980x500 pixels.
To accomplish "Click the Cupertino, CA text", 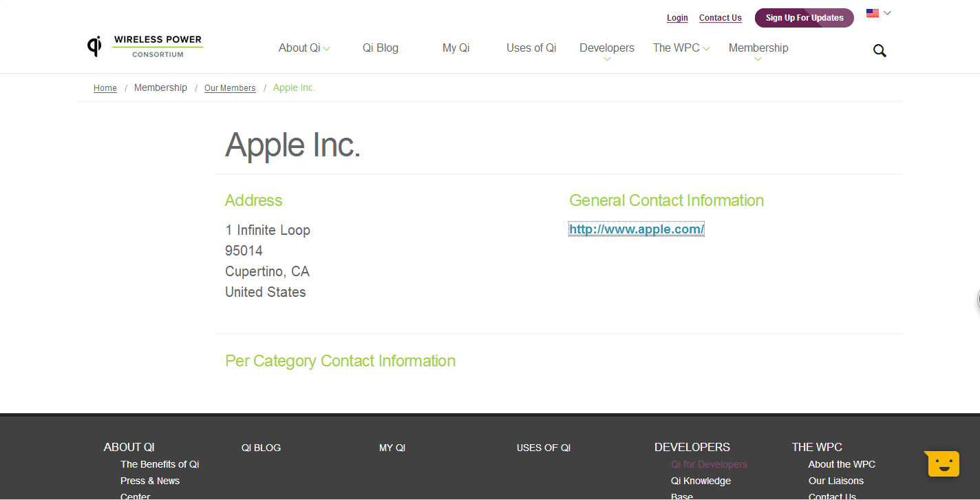I will pos(268,271).
